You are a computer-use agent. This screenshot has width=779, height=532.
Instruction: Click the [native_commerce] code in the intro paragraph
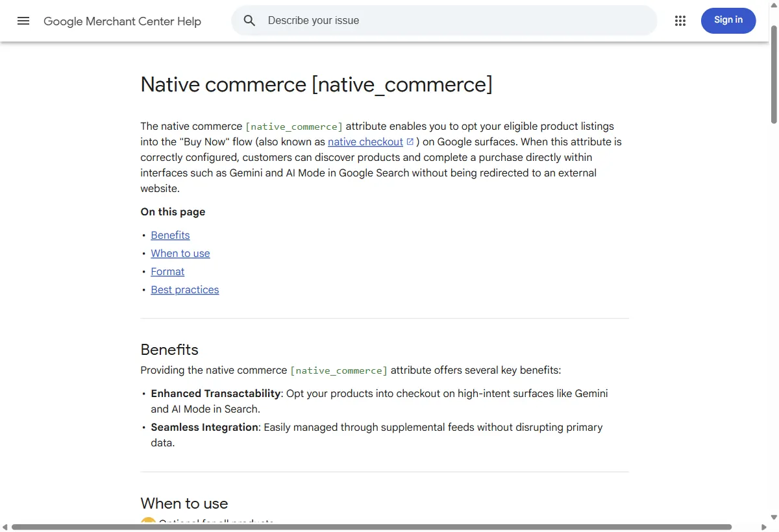click(x=294, y=127)
